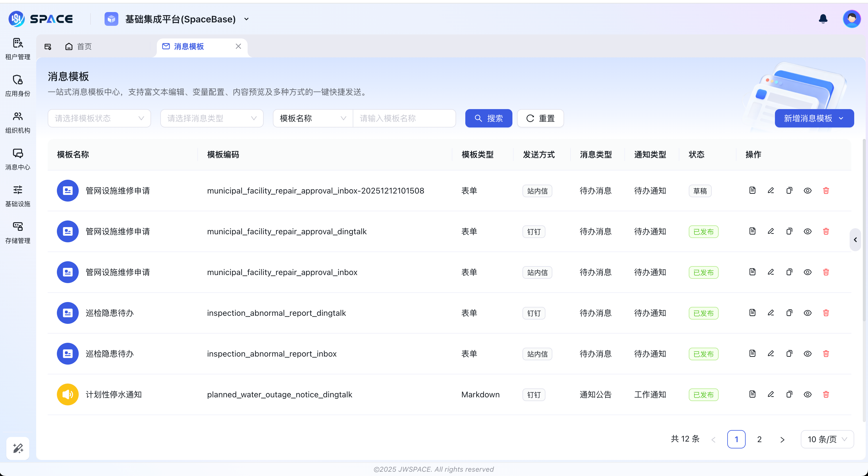Copy the municipal_facility_repair_approval_inbox template

click(789, 272)
